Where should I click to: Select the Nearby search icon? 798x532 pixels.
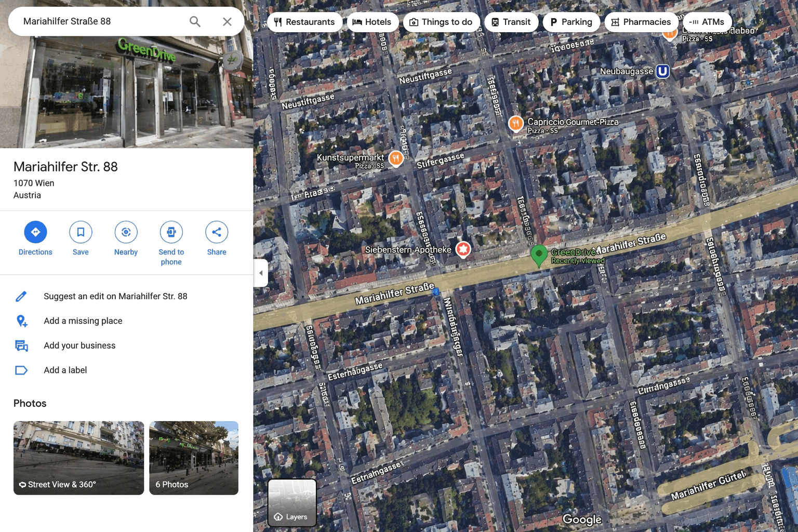coord(126,232)
